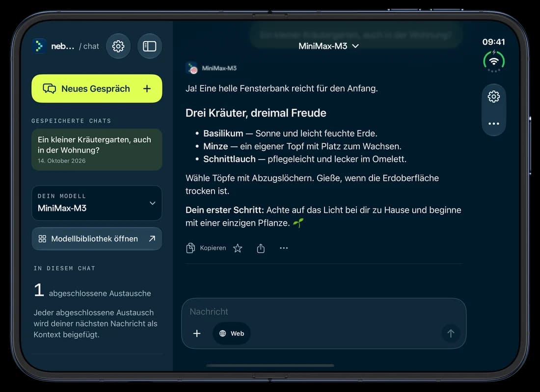Click the arrow icon on Modellbibliothek öffnen
The image size is (540, 392).
coord(152,238)
